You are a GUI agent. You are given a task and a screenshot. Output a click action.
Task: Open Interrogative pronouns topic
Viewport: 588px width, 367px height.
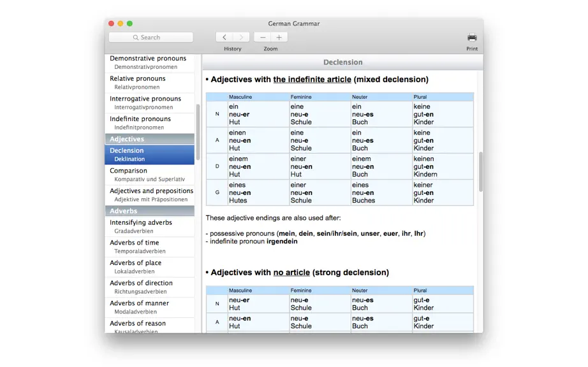pyautogui.click(x=150, y=103)
